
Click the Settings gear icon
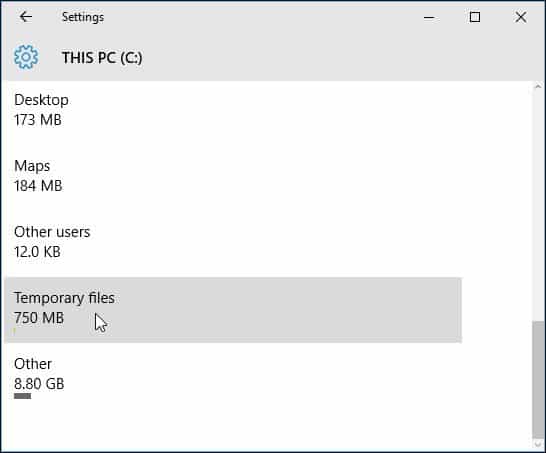pos(26,57)
